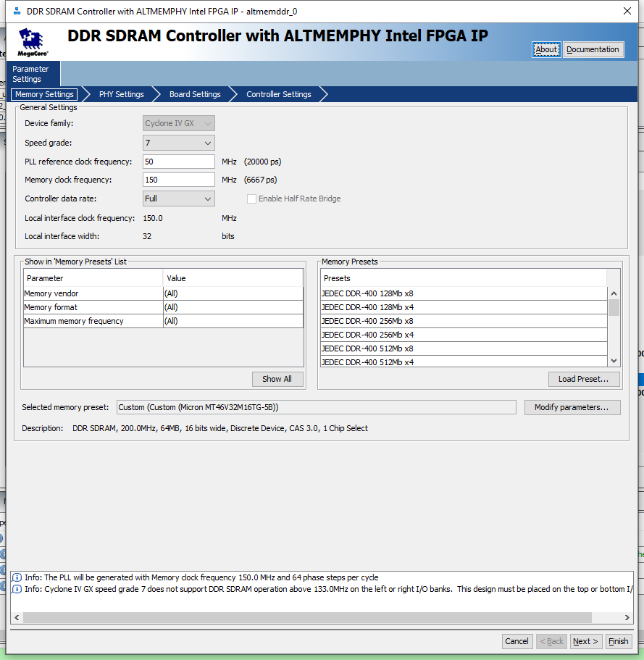The image size is (644, 660).
Task: Click the Load Preset... button
Action: click(x=584, y=379)
